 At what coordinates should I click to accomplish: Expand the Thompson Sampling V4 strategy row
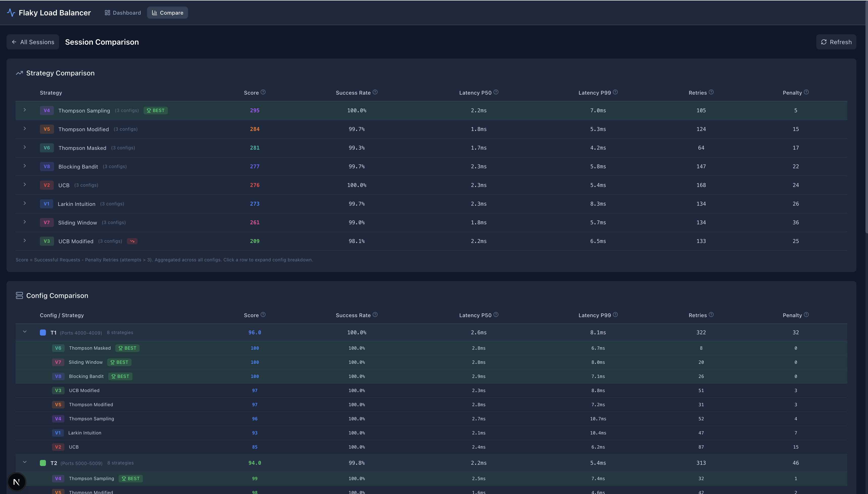25,110
